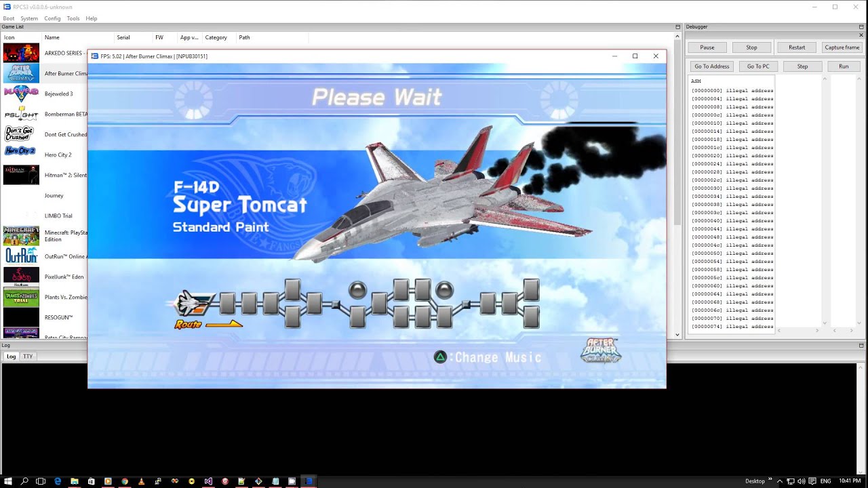
Task: Open the network status tray icon
Action: 791,481
